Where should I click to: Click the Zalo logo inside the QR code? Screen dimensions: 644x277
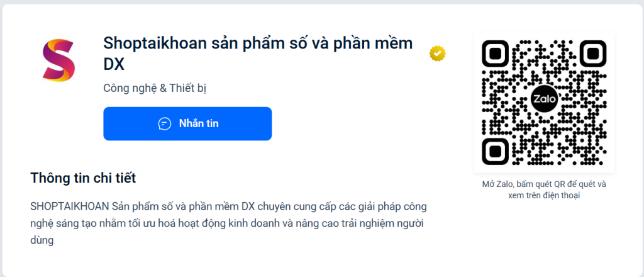[544, 99]
